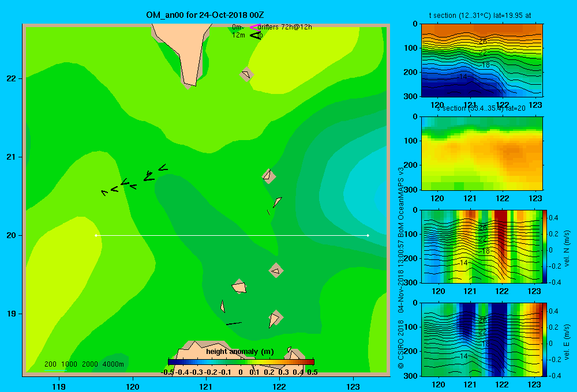The width and height of the screenshot is (577, 392).
Task: Click the vel. E colorbar on the right
Action: click(545, 340)
